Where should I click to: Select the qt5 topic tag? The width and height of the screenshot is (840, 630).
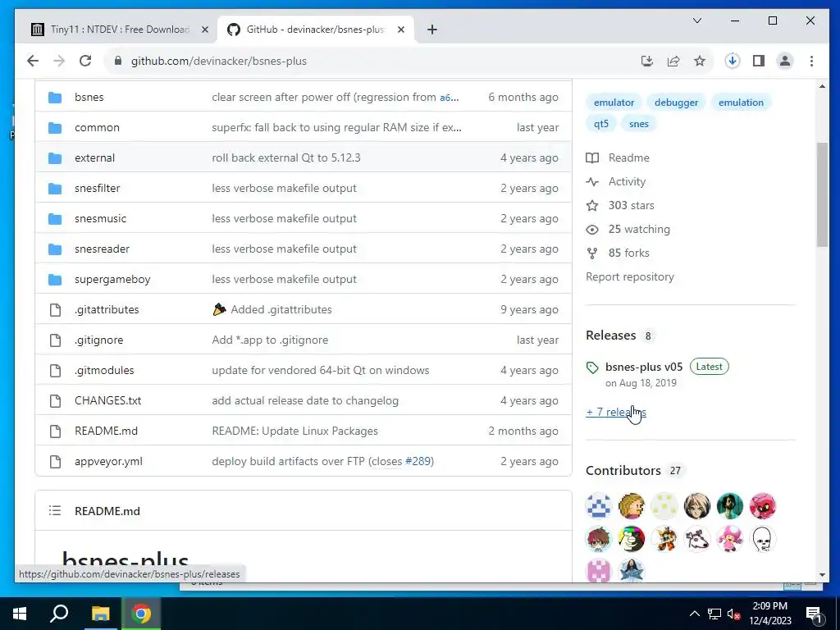601,124
